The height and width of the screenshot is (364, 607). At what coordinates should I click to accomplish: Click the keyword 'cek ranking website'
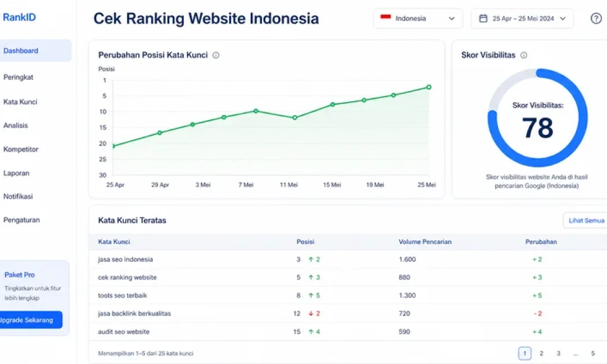tap(128, 277)
